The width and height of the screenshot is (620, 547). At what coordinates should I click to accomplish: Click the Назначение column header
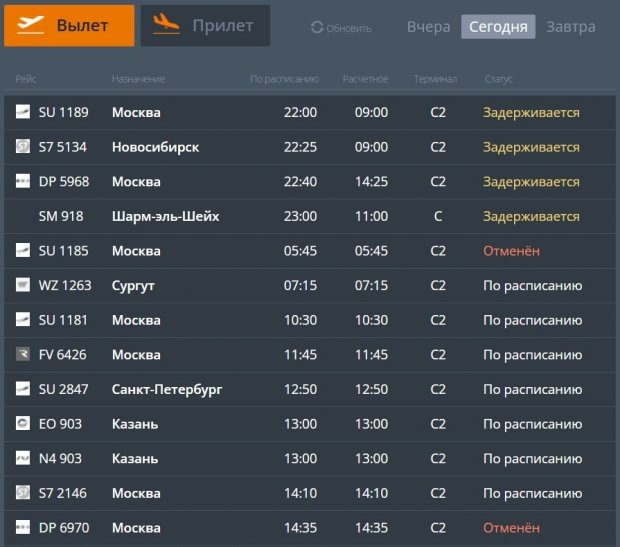pyautogui.click(x=138, y=79)
